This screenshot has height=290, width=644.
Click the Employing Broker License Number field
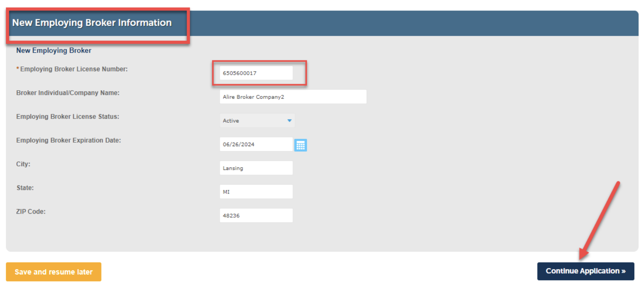tap(256, 73)
